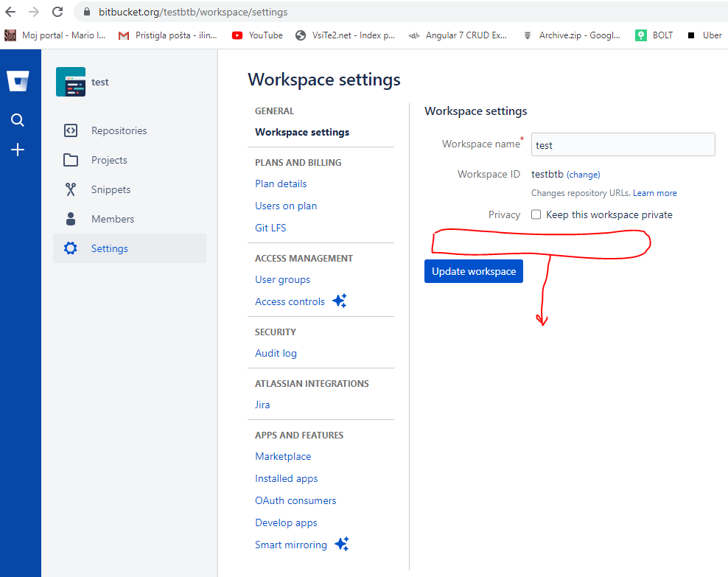Click the Snippets scissors icon

(x=71, y=189)
